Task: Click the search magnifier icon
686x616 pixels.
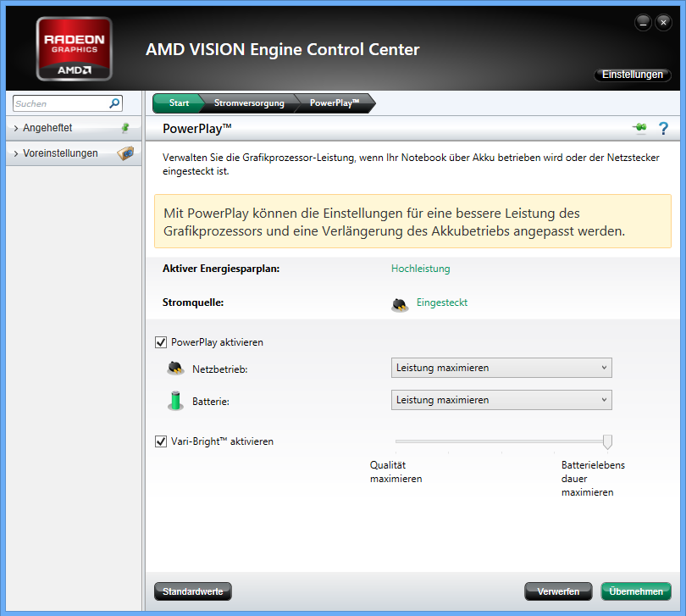Action: [114, 103]
